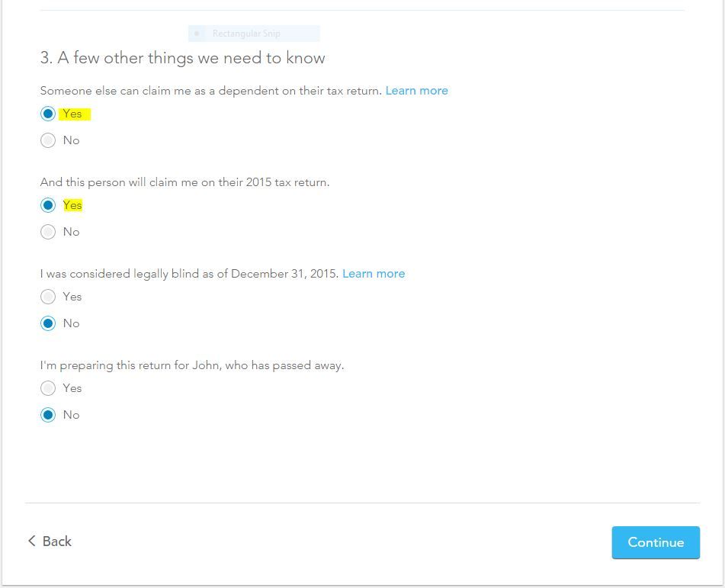Screen dimensions: 725x588
Task: Click the small dot icon beside Rectangular Snip
Action: tap(197, 34)
